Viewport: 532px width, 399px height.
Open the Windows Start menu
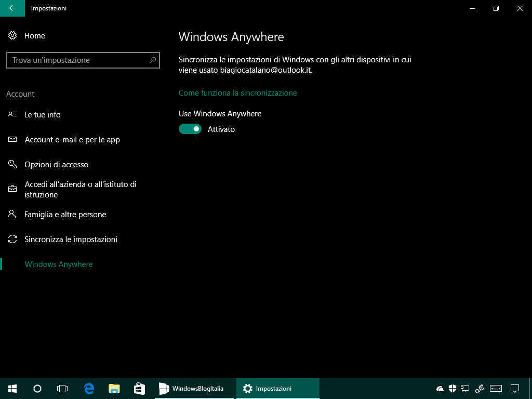coord(12,389)
